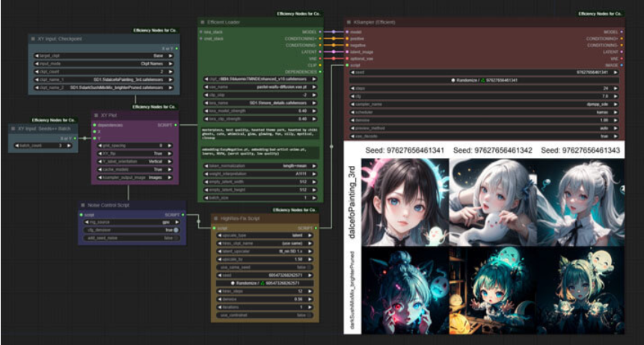The image size is (644, 345).
Task: Click the positive prompt text box
Action: tap(260, 133)
